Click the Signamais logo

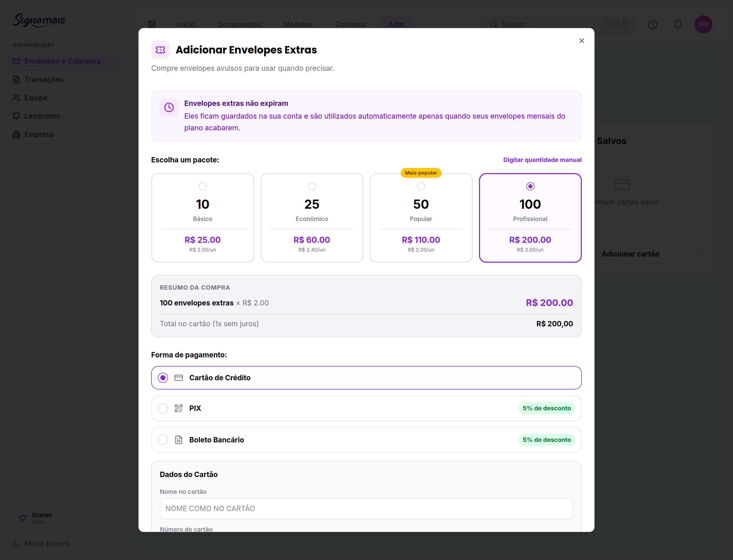[39, 20]
